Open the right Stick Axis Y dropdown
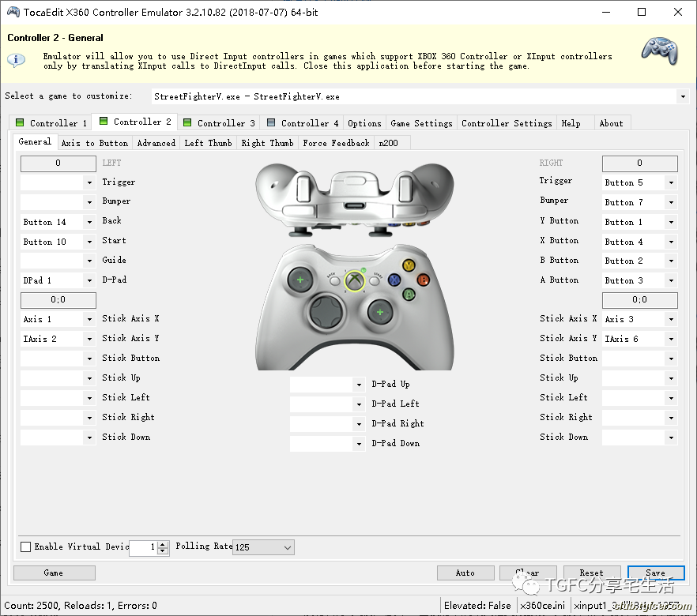The width and height of the screenshot is (697, 616). pyautogui.click(x=671, y=339)
